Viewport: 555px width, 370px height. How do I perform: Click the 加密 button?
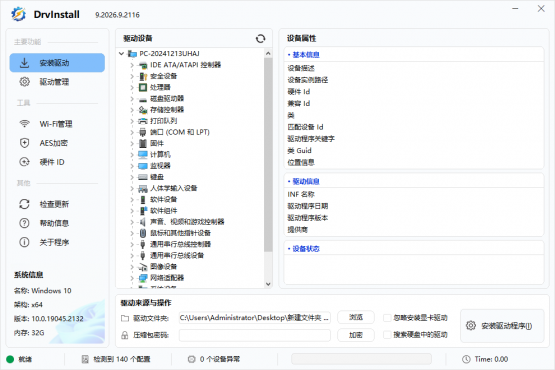click(x=356, y=335)
